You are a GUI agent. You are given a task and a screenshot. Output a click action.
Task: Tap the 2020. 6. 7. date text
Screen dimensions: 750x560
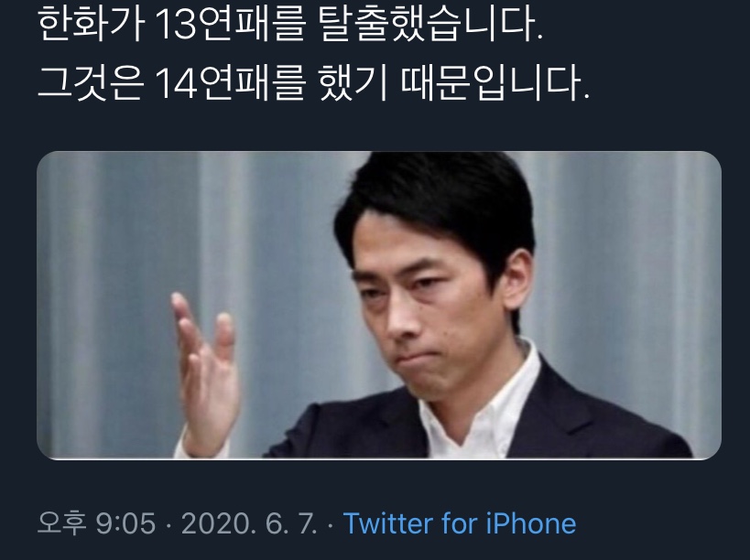tap(249, 523)
